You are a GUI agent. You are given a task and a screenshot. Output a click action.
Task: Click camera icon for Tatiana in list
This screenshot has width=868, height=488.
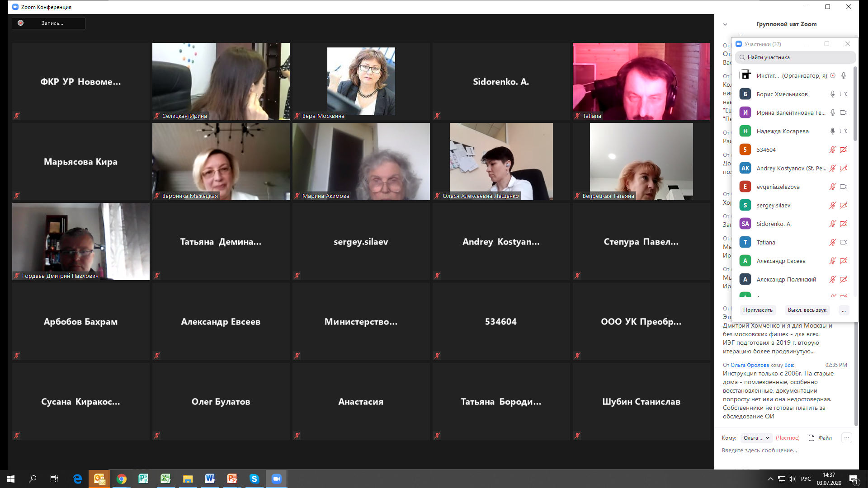[x=844, y=242]
